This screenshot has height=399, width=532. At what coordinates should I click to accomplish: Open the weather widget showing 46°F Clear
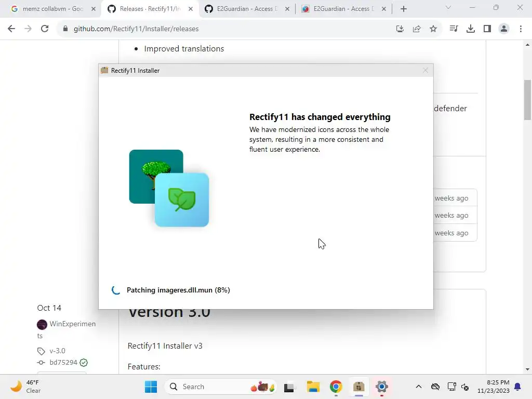25,387
